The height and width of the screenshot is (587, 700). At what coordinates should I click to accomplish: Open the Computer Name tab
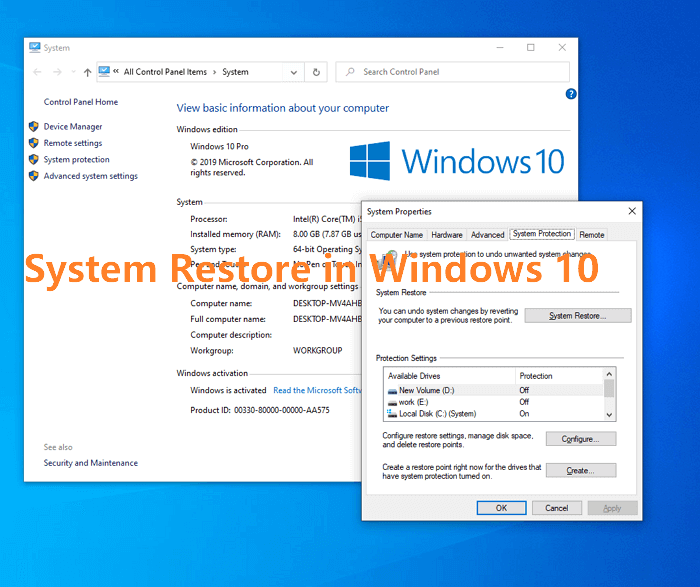pos(397,235)
